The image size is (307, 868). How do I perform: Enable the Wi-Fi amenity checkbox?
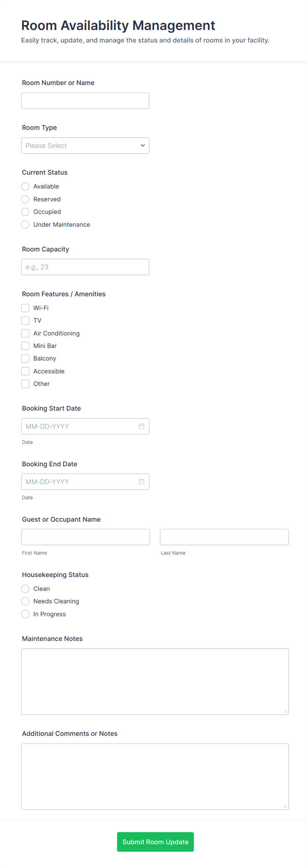tap(25, 308)
